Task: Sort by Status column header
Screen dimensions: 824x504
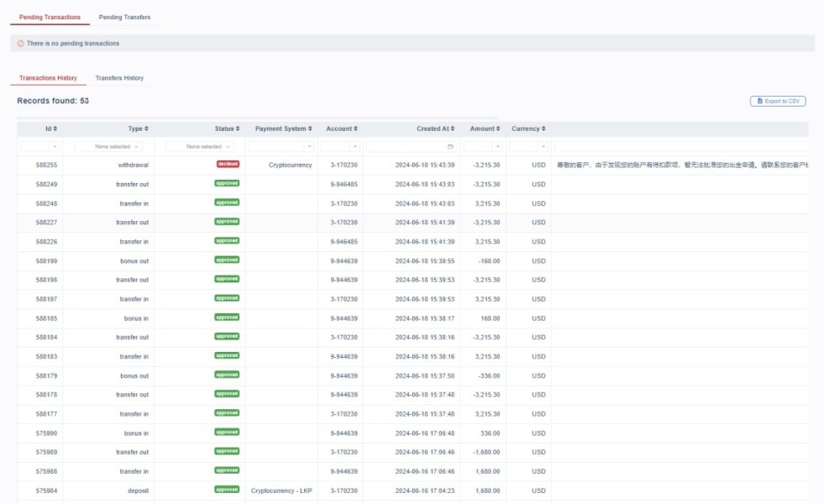Action: tap(226, 129)
